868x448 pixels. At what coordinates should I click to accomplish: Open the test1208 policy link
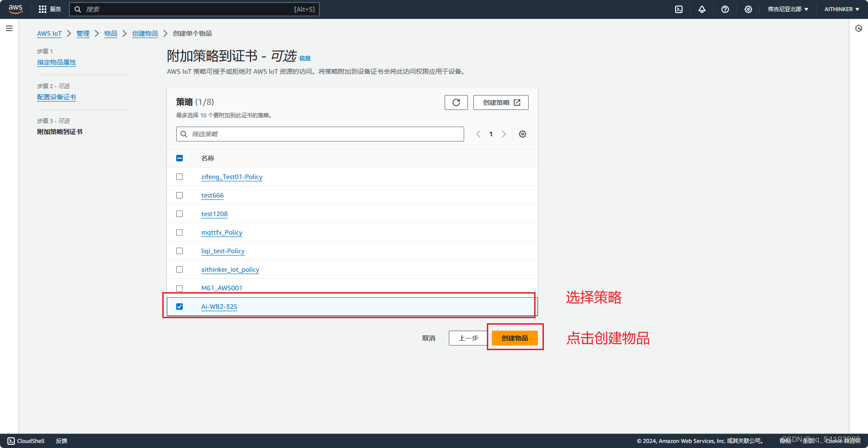coord(214,214)
